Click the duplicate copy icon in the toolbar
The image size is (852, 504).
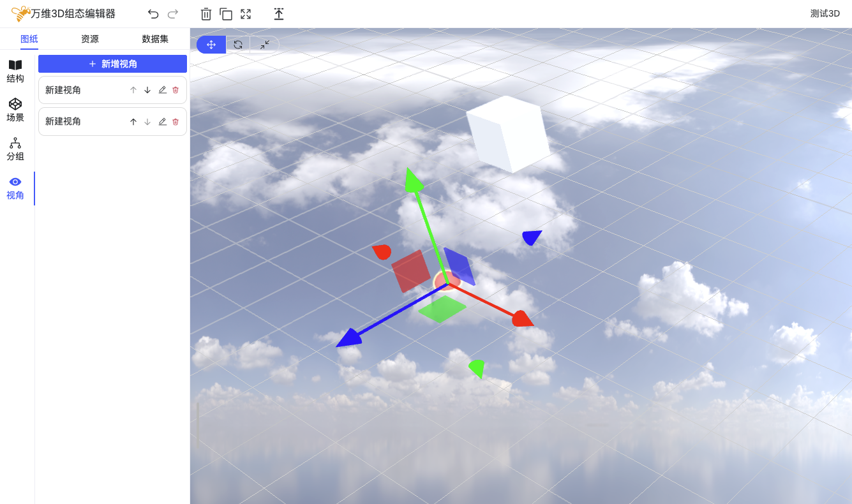pyautogui.click(x=226, y=14)
